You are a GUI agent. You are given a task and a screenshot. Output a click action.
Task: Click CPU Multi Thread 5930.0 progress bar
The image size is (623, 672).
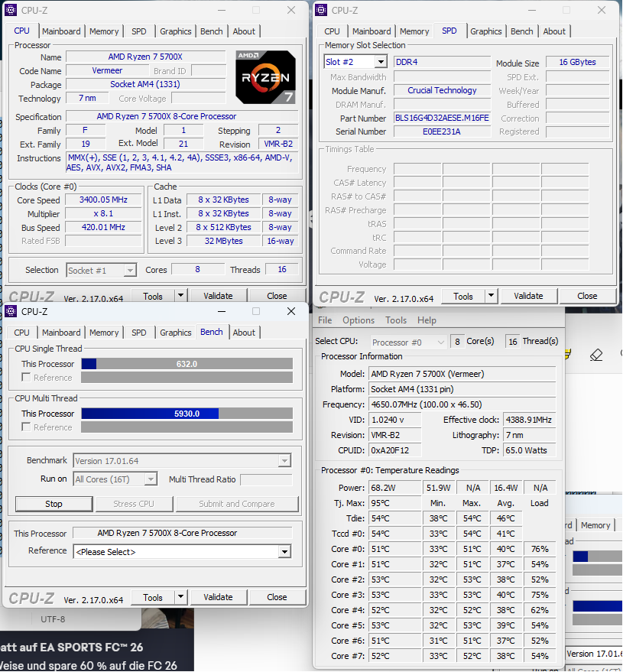coord(187,414)
